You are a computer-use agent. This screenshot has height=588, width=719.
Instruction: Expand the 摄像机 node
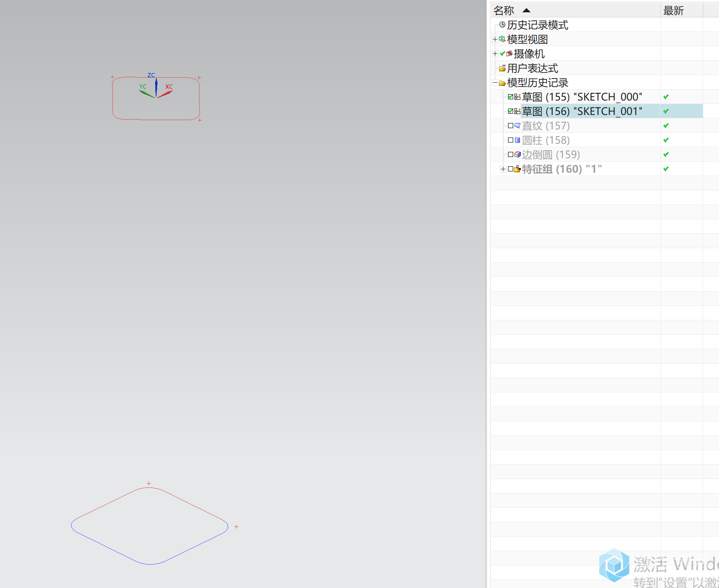coord(495,53)
